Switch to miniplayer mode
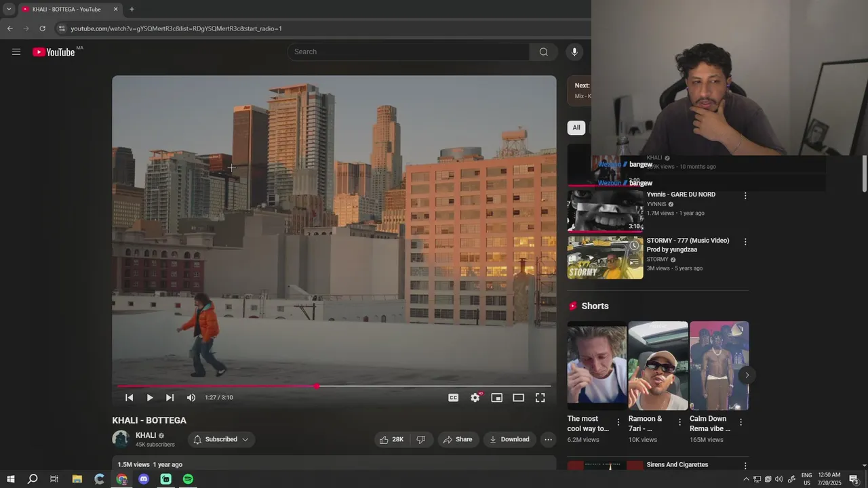This screenshot has width=868, height=488. pos(497,398)
